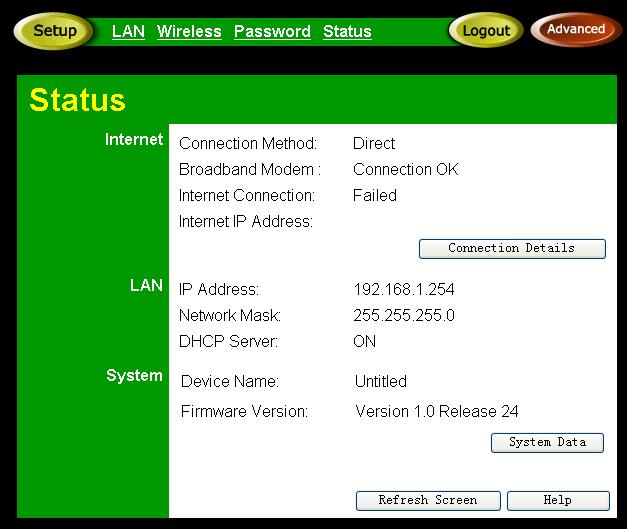Click the 'Internet' section label
This screenshot has width=627, height=529.
(x=134, y=140)
